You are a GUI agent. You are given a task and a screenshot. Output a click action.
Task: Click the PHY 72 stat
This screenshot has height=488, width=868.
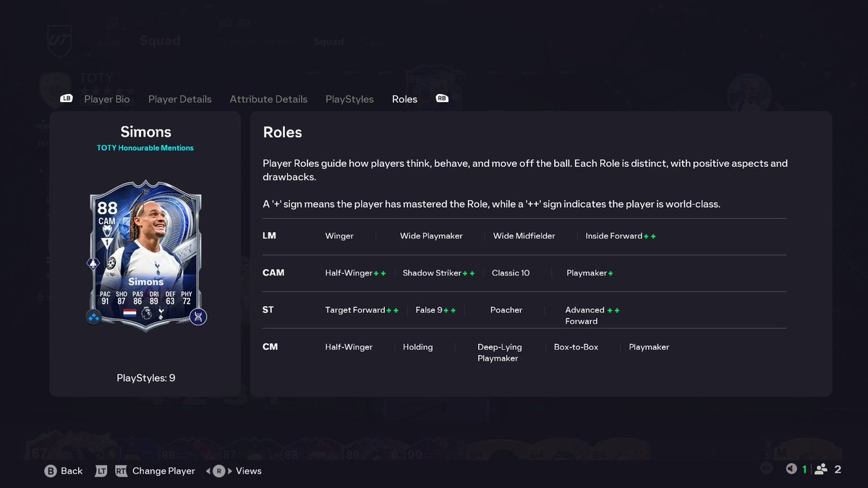click(187, 297)
